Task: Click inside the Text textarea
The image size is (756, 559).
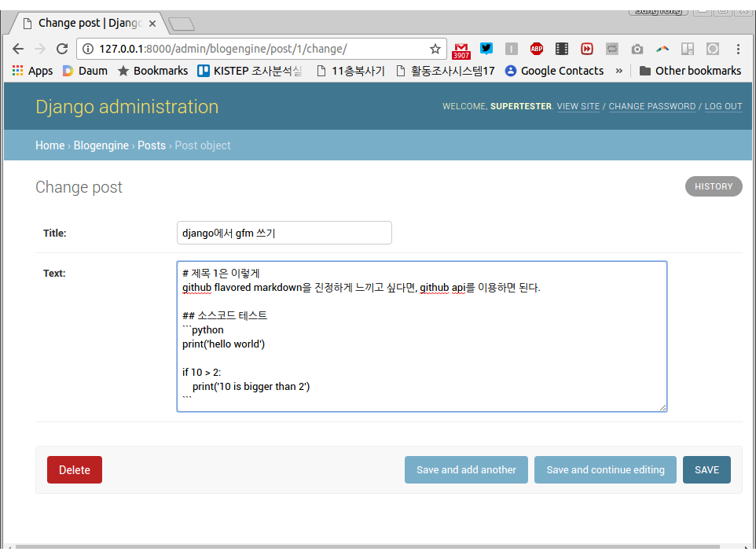Action: (x=422, y=337)
